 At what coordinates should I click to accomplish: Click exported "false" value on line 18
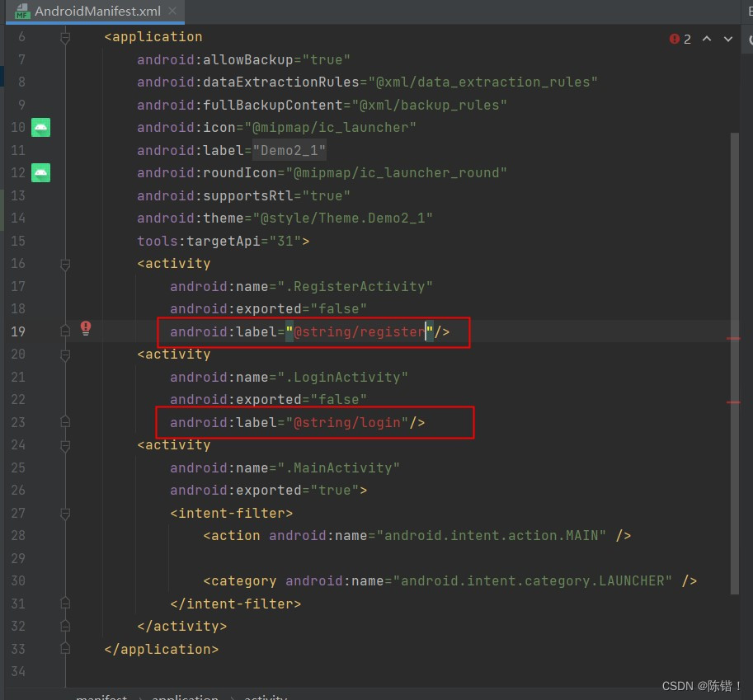click(x=339, y=309)
